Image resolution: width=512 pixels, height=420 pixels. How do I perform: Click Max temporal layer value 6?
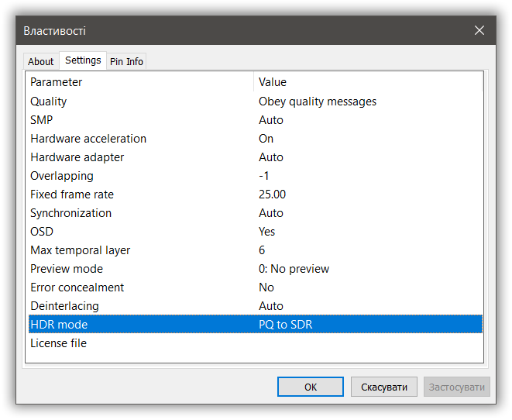pos(263,250)
